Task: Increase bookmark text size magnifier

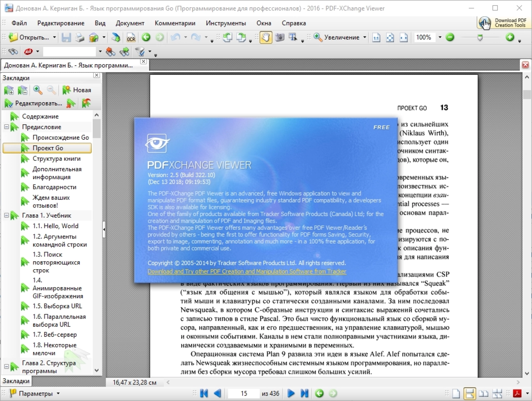Action: point(38,90)
